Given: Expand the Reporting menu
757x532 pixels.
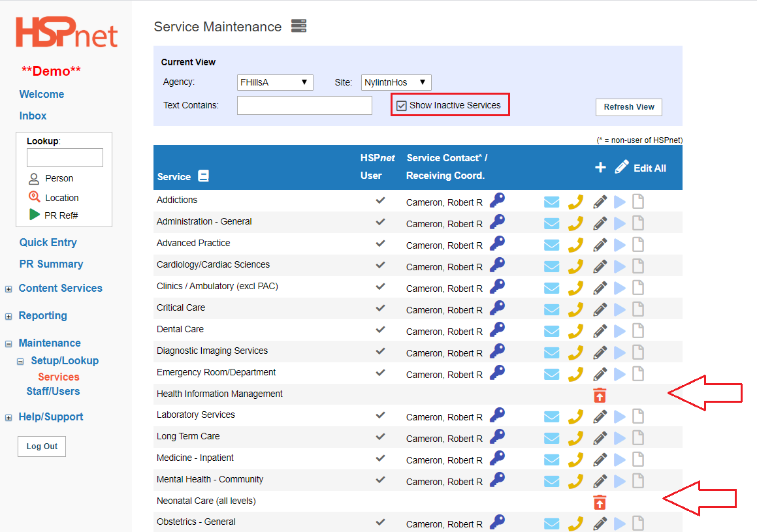Looking at the screenshot, I should tap(8, 317).
